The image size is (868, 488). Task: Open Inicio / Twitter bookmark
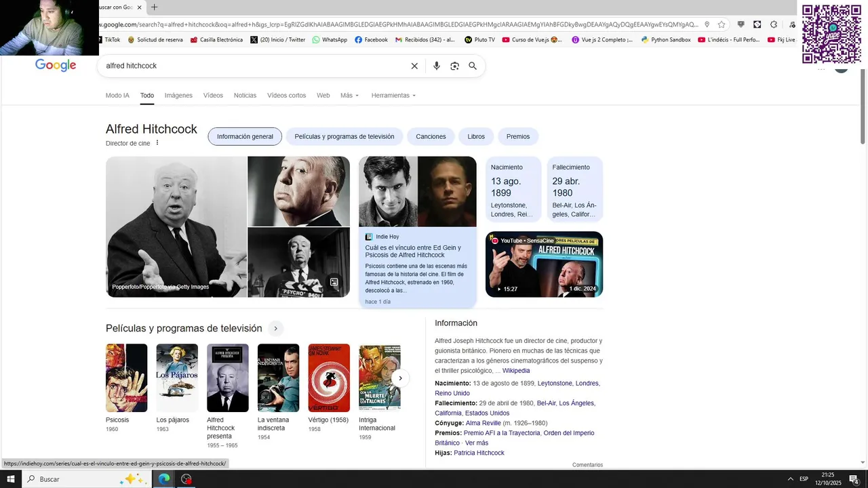pyautogui.click(x=278, y=40)
